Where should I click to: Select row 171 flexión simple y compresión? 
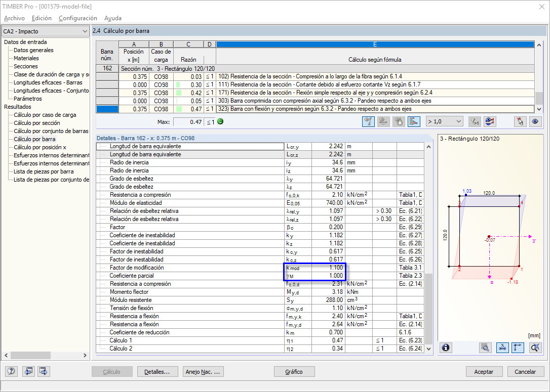[316, 93]
